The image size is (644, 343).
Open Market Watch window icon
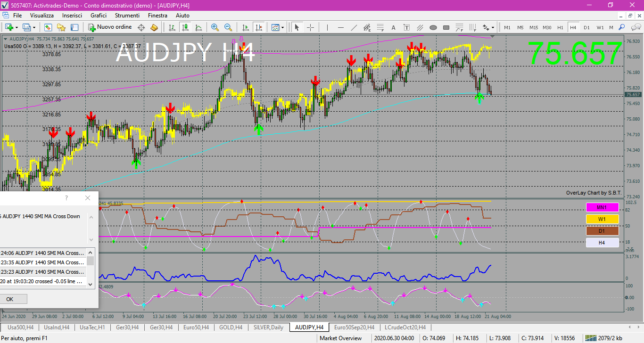[x=48, y=27]
